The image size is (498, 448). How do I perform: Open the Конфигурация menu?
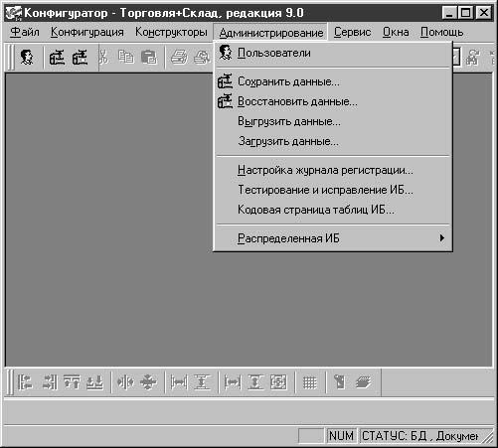pos(87,32)
